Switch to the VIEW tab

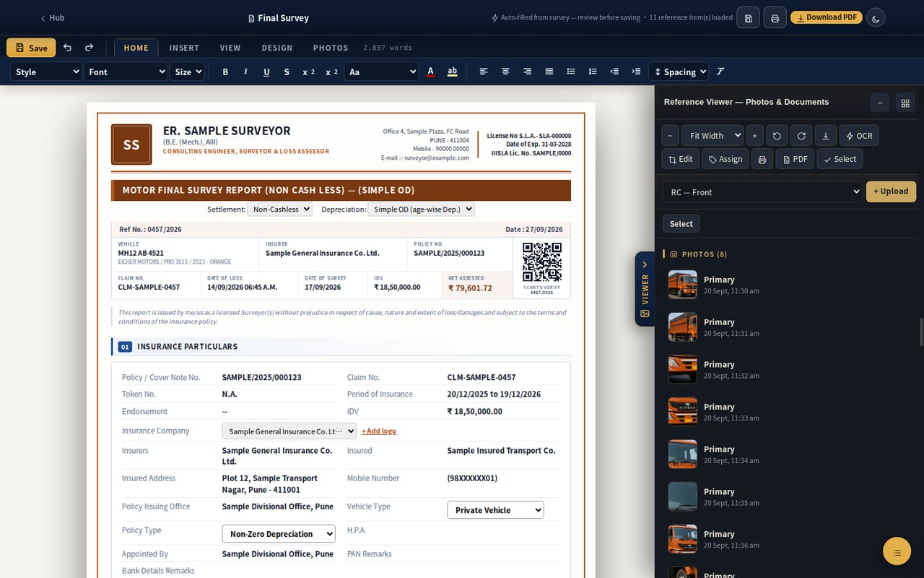[x=230, y=48]
